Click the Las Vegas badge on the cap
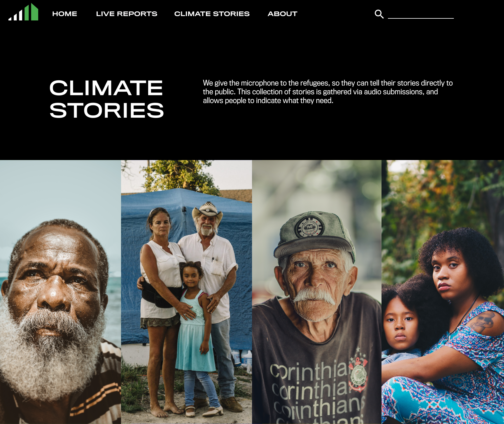The image size is (504, 424). point(309,227)
